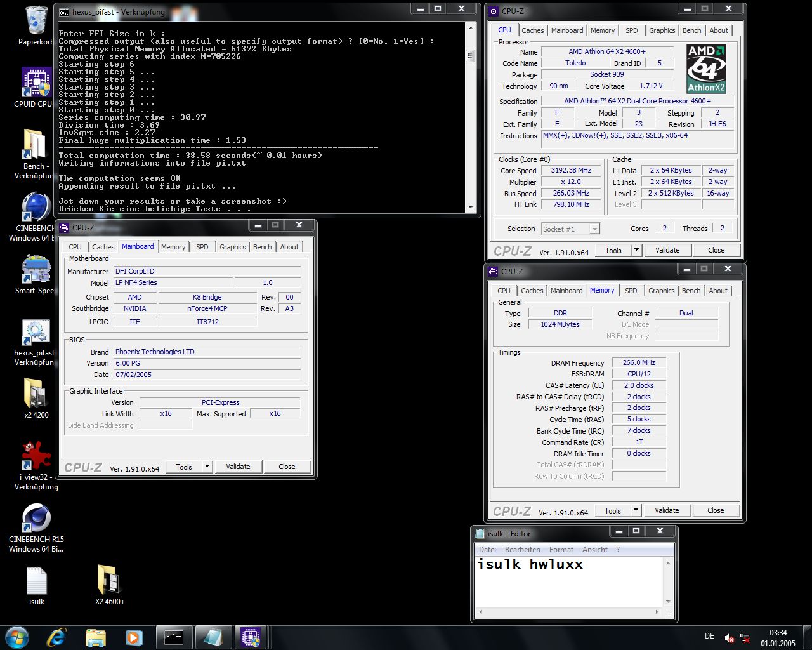Click the DE language indicator
812x650 pixels.
pyautogui.click(x=709, y=636)
